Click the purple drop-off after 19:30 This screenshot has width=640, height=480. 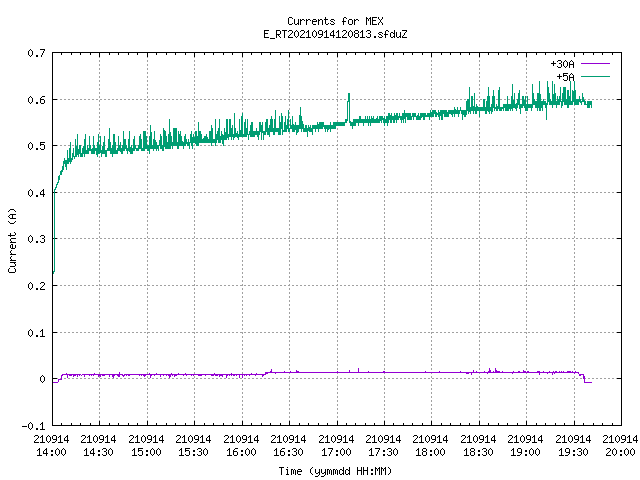pos(584,378)
